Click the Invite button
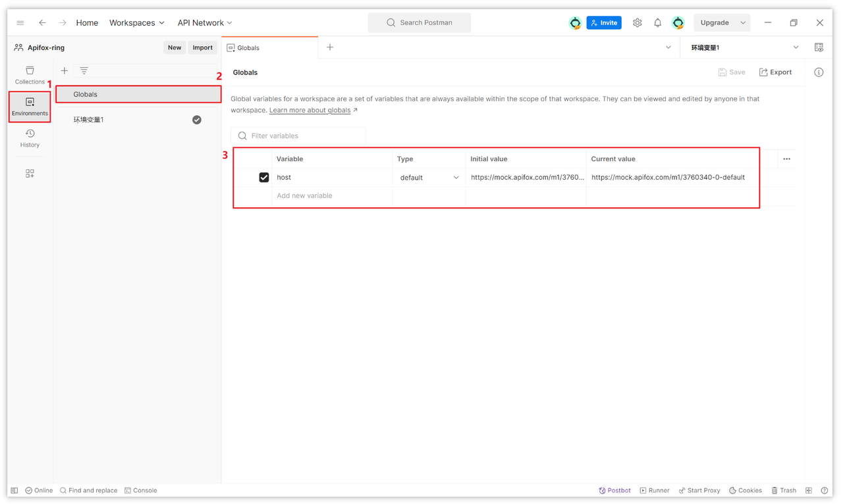Image resolution: width=843 pixels, height=504 pixels. [604, 22]
